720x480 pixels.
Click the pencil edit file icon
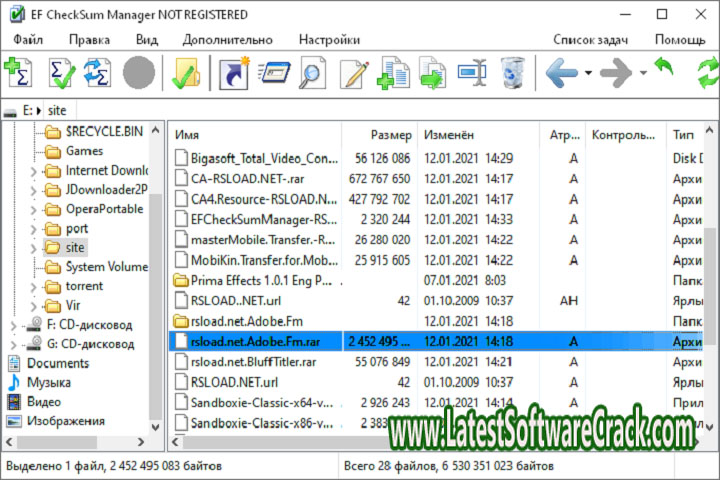click(x=354, y=73)
